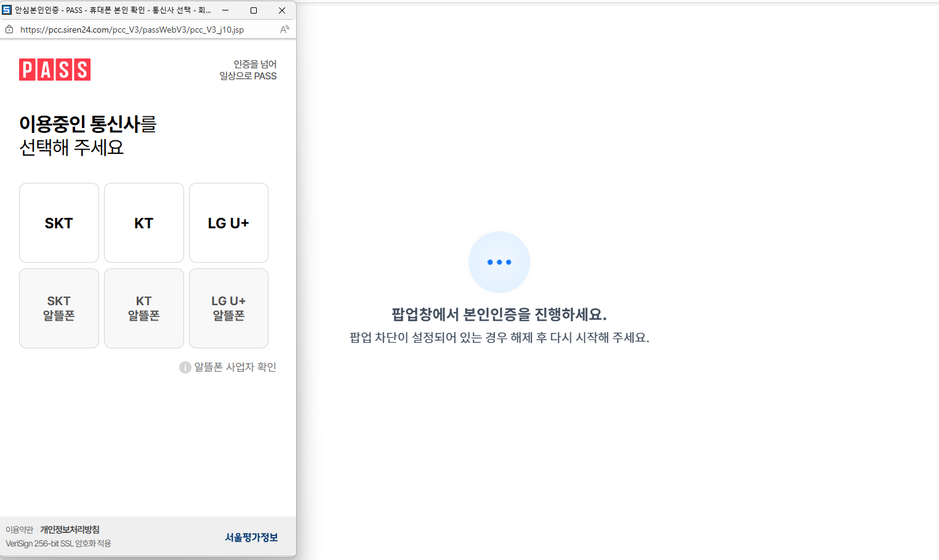Viewport: 939px width, 560px height.
Task: Click the siren24 URL in address bar
Action: click(x=132, y=30)
